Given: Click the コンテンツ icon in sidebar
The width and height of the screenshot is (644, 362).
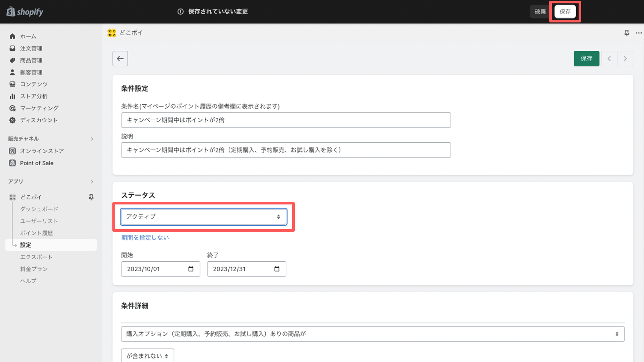Looking at the screenshot, I should tap(12, 84).
